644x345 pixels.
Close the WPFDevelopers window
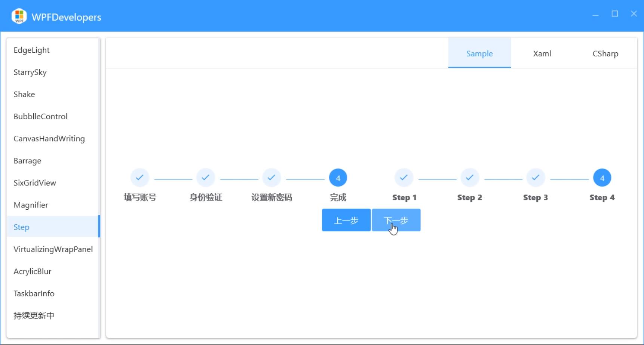634,14
